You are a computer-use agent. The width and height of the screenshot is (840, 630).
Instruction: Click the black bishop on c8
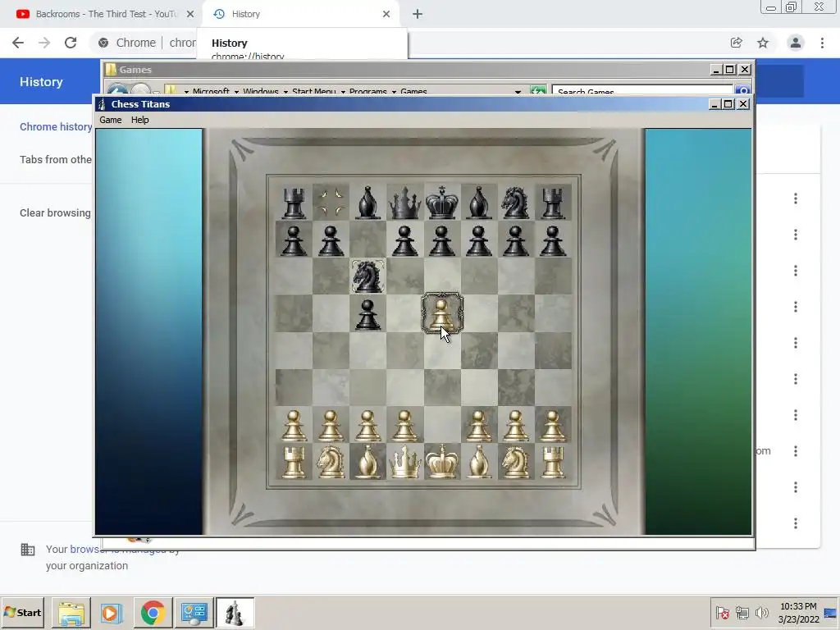pos(367,203)
